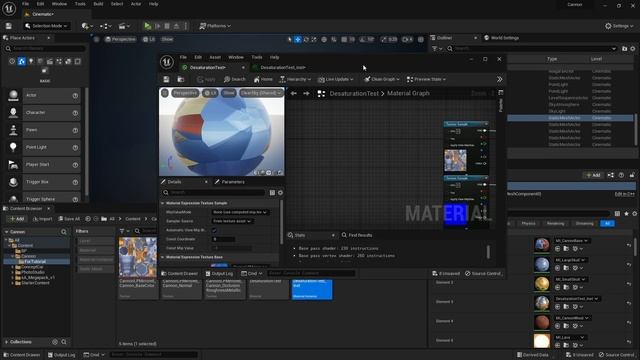Click the Output Log button in material editor
The image size is (640, 360).
tap(219, 273)
